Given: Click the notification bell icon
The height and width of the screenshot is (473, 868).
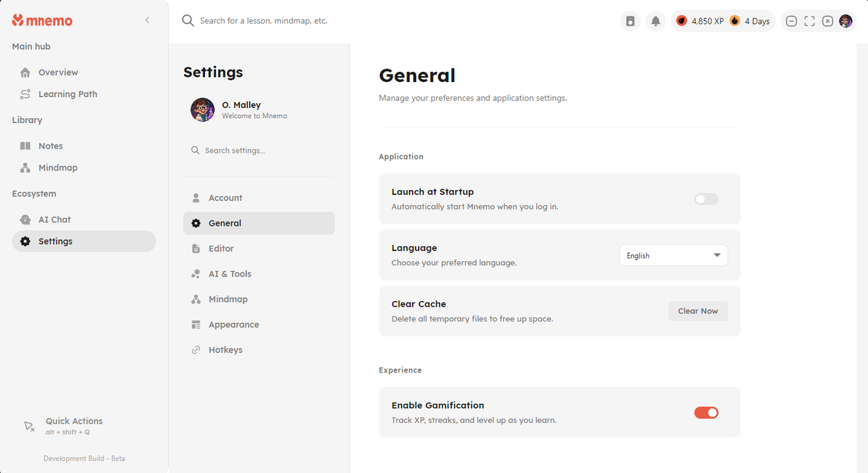Looking at the screenshot, I should tap(656, 21).
